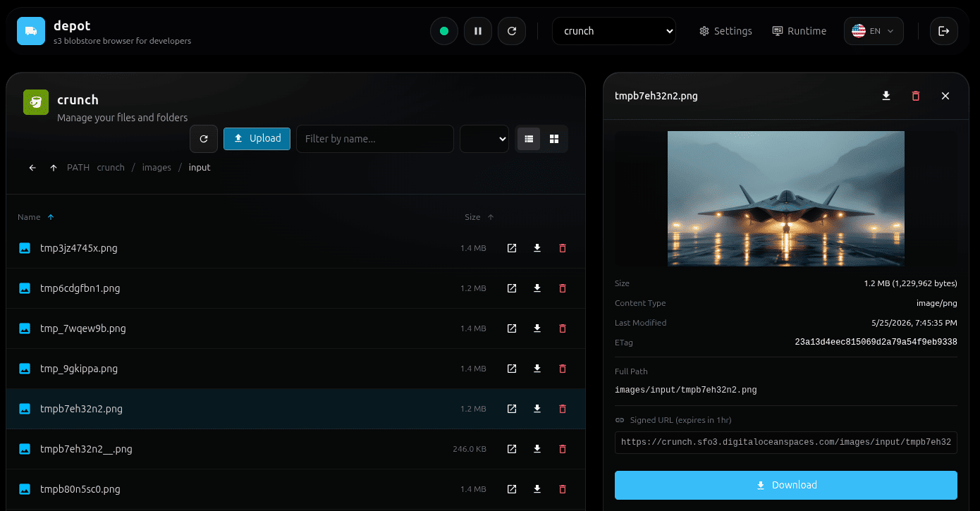Open the Runtime page

point(800,31)
